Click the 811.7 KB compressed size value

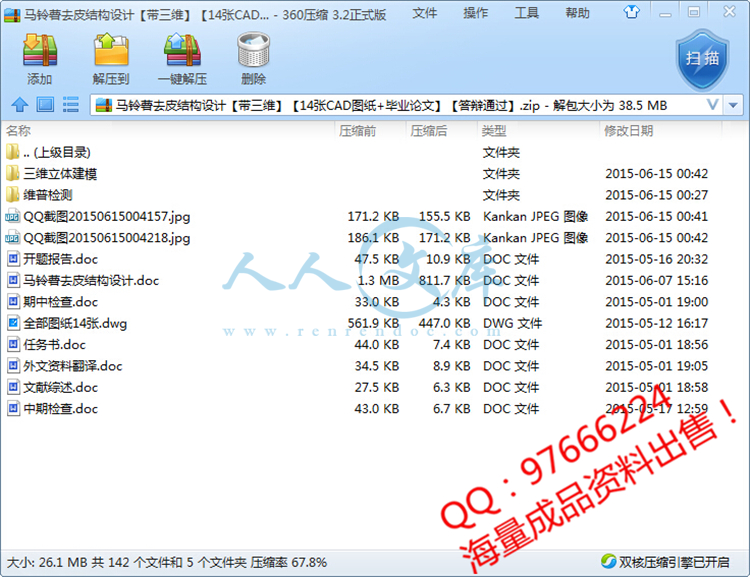point(444,281)
